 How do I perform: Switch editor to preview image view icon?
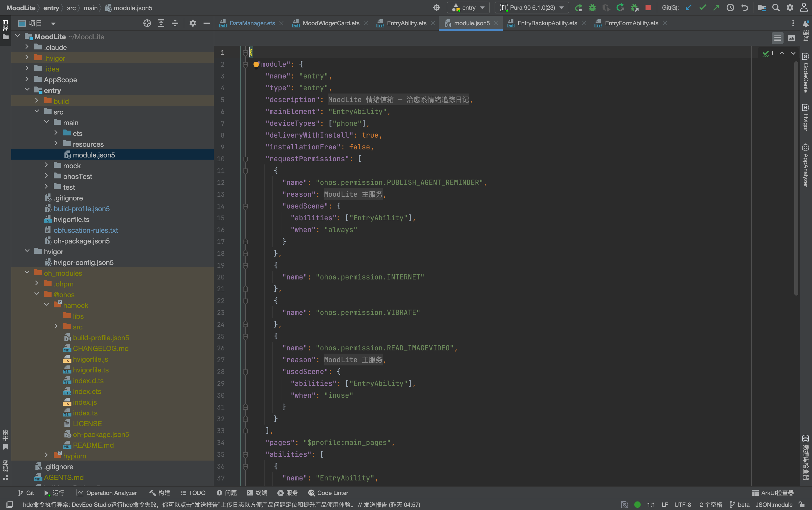coord(791,38)
